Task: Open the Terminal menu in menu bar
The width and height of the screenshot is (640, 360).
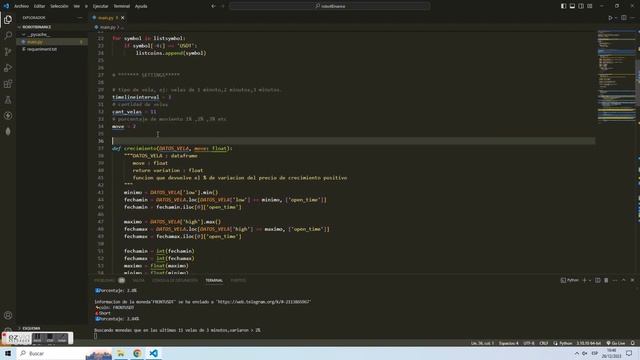Action: coord(121,6)
